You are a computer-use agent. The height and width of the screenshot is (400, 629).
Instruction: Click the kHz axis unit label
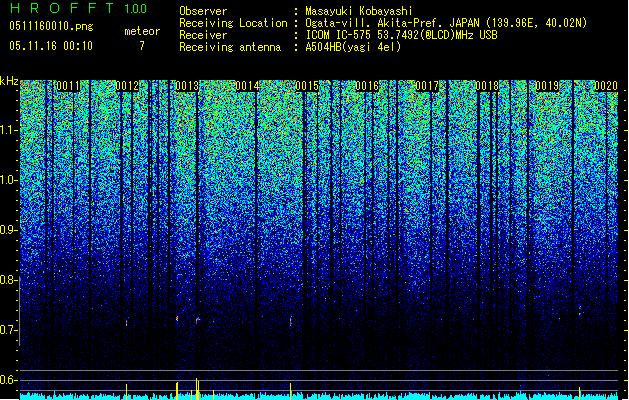(x=9, y=81)
